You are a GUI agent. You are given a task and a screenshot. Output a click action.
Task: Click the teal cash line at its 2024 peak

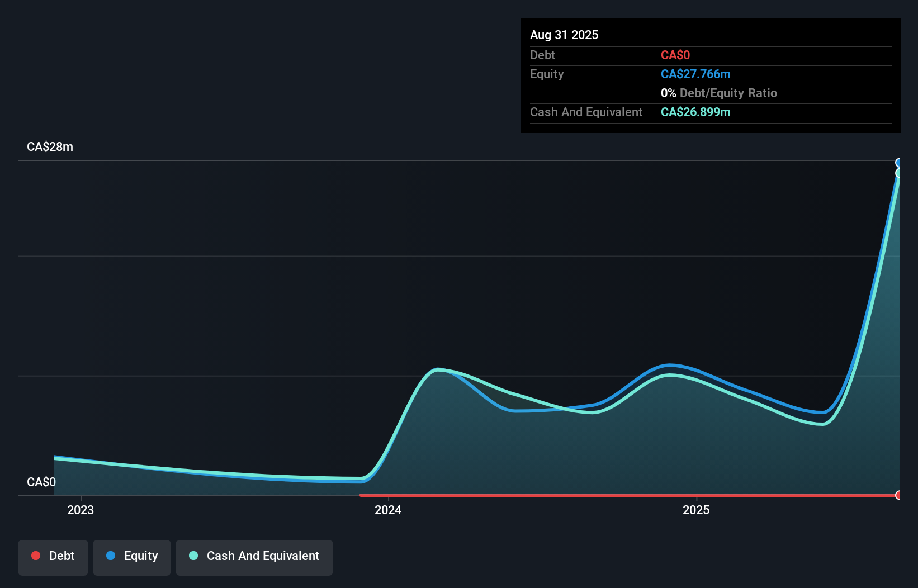(x=438, y=369)
